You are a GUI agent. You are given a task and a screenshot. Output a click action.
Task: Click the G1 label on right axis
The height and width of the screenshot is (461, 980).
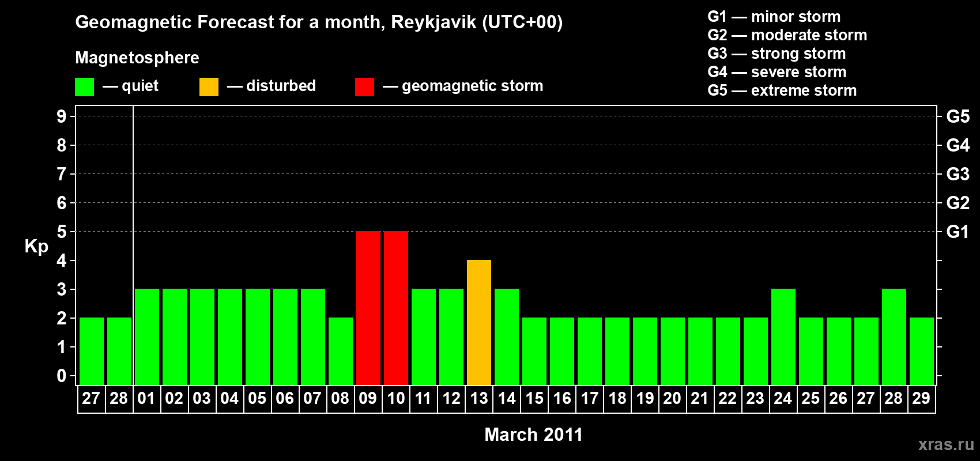(958, 232)
